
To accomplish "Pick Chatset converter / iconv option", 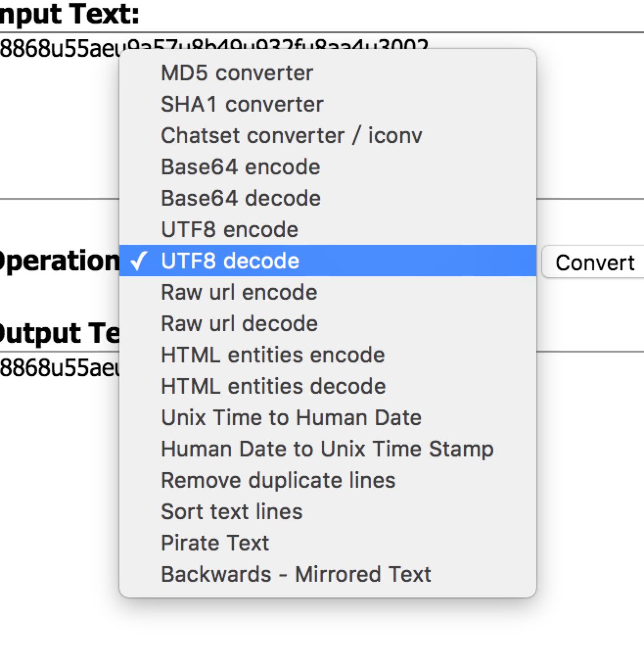I will tap(292, 136).
